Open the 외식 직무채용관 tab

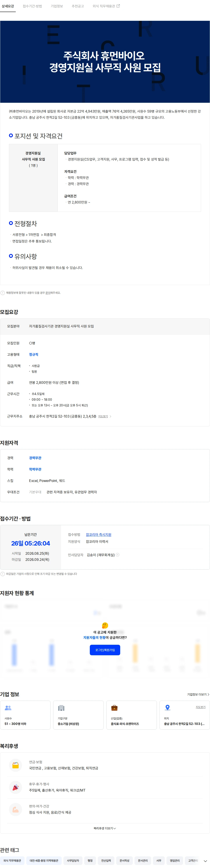104,6
